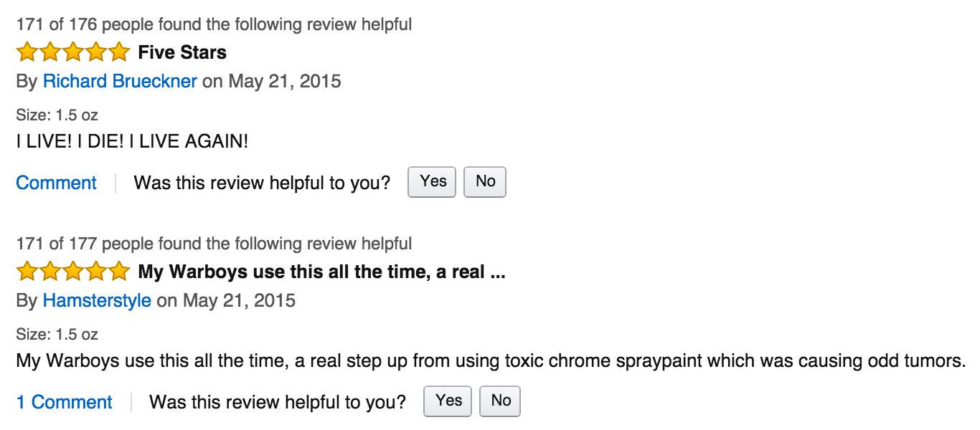
Task: Select the "My Warboys use this all the time, a real ..." title
Action: click(x=321, y=272)
